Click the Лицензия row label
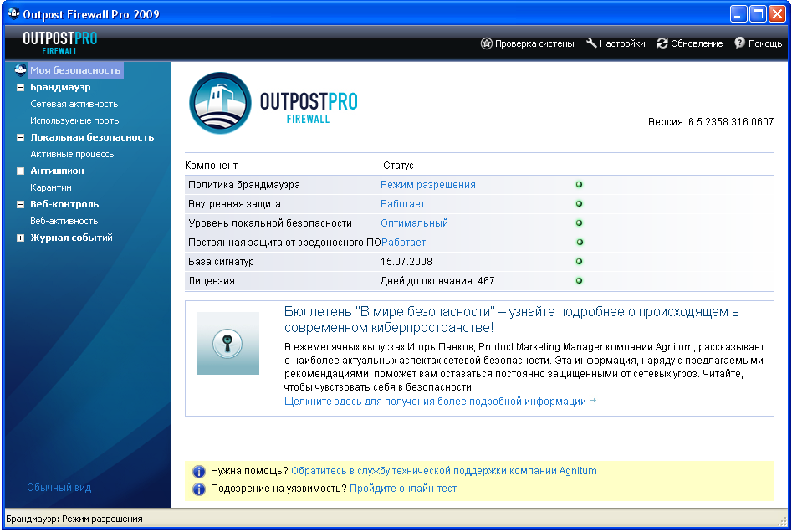This screenshot has width=792, height=532. [211, 280]
